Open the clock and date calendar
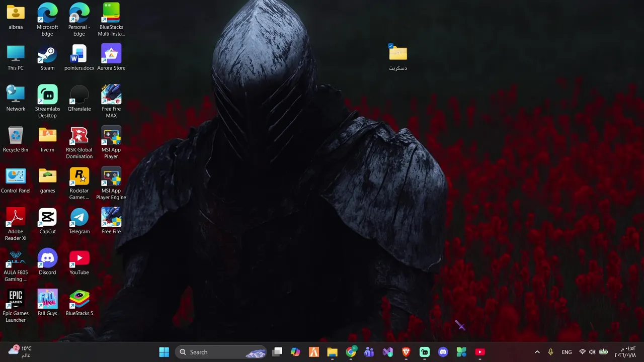 point(625,352)
